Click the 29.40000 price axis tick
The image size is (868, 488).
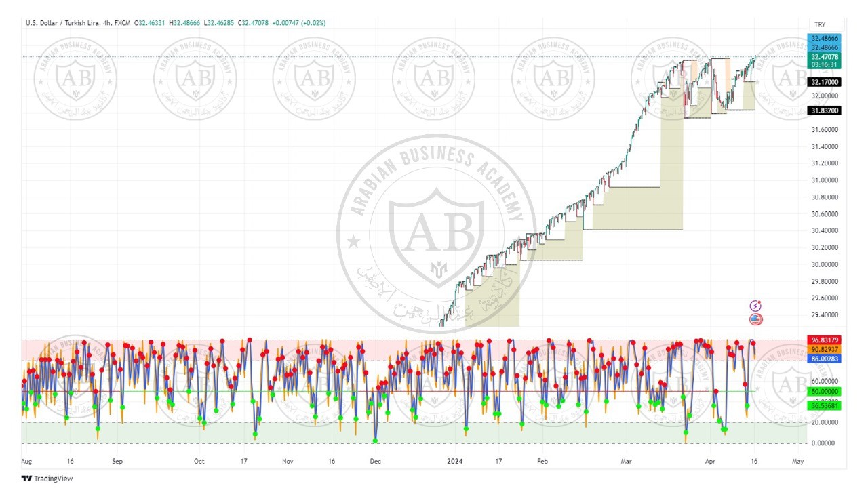825,314
